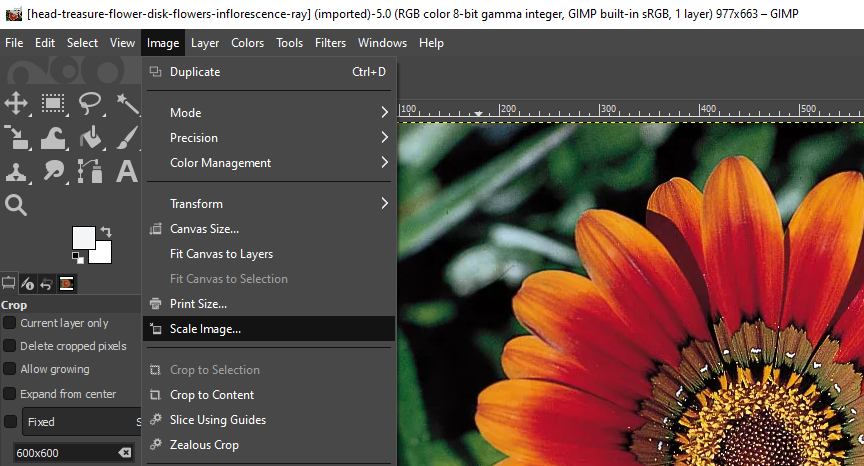
Task: Select the Smudge tool
Action: tap(53, 171)
